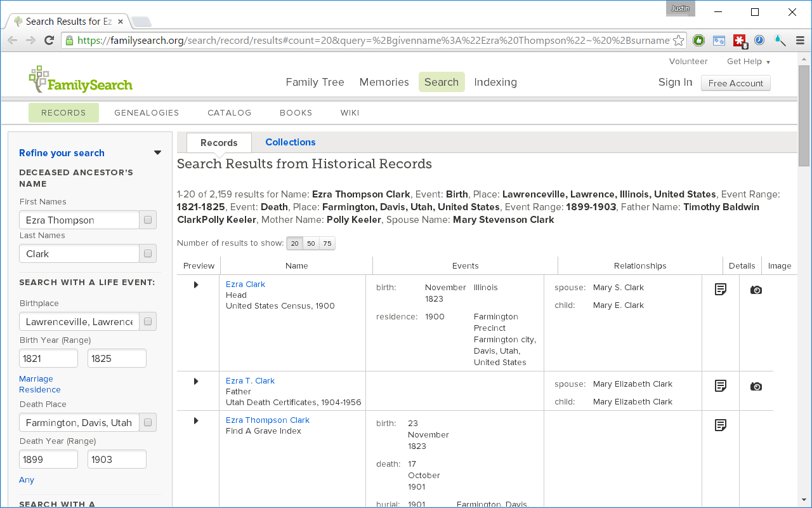Expand preview for Ezra Clark row

(x=196, y=284)
